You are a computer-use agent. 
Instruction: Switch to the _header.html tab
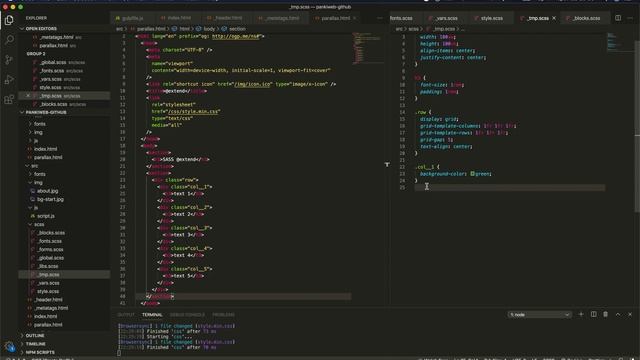point(227,18)
